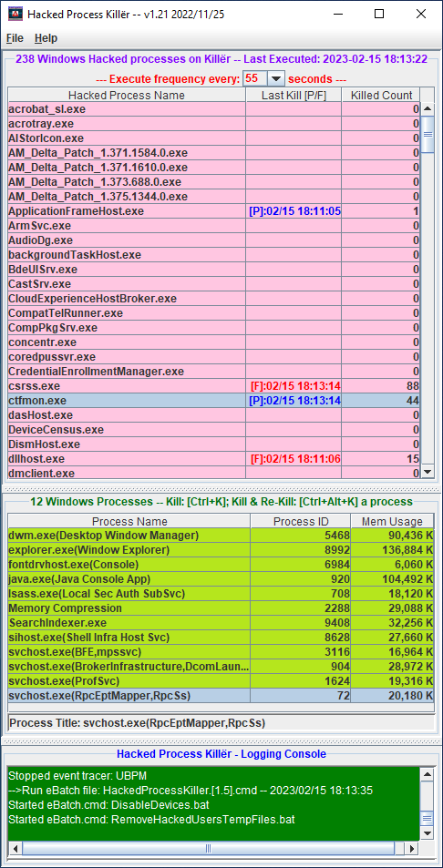Viewport: 443px width, 868px height.
Task: Sort by Hacked Process Name column header
Action: pyautogui.click(x=127, y=96)
